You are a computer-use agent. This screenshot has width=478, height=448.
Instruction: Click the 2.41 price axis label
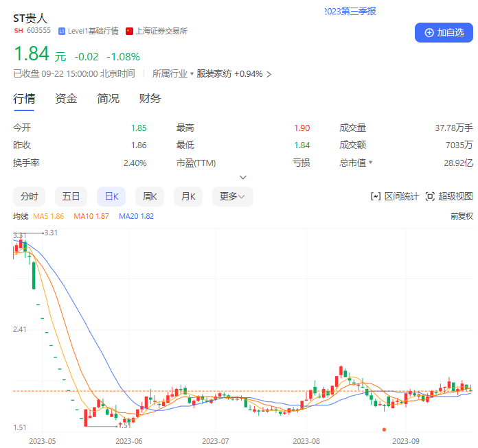19,329
